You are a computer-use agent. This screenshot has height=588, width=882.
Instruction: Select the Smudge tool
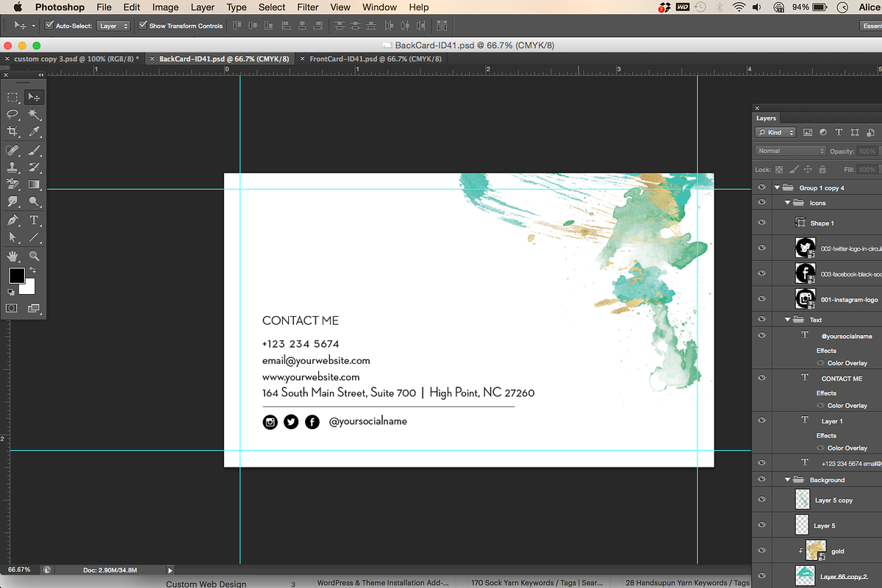pyautogui.click(x=12, y=201)
